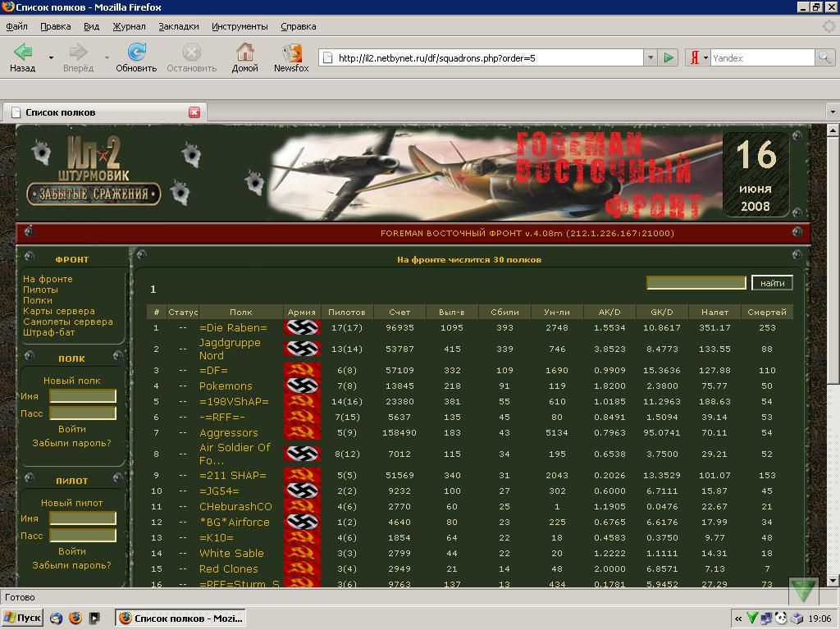Open the Инструменты menu
840x630 pixels.
240,26
